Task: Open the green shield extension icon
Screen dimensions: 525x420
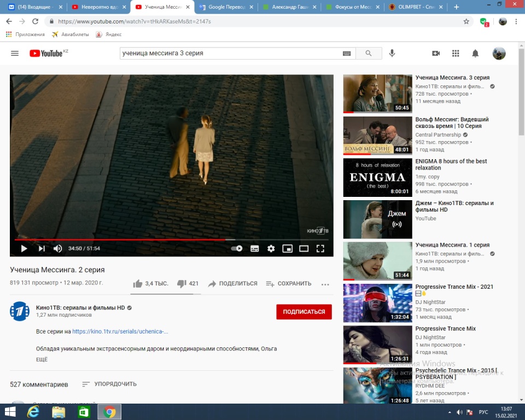Action: click(484, 22)
